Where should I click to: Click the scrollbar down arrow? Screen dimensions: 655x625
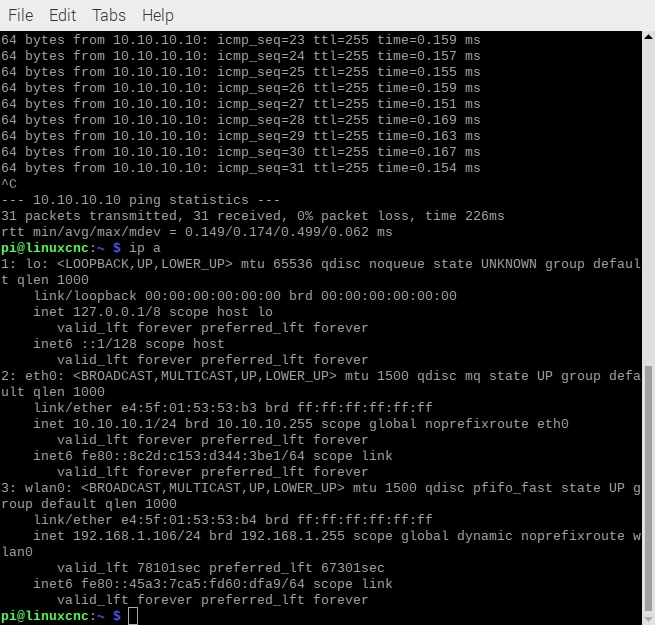pyautogui.click(x=648, y=619)
